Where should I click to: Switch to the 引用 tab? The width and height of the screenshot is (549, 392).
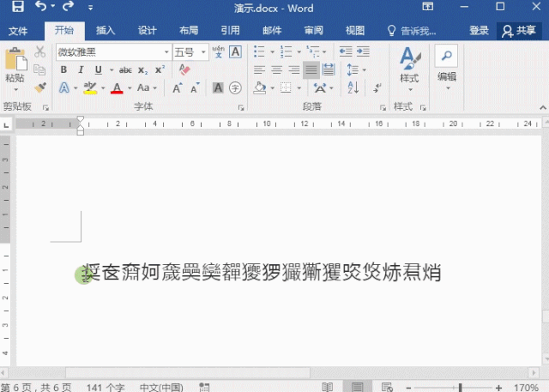click(231, 31)
